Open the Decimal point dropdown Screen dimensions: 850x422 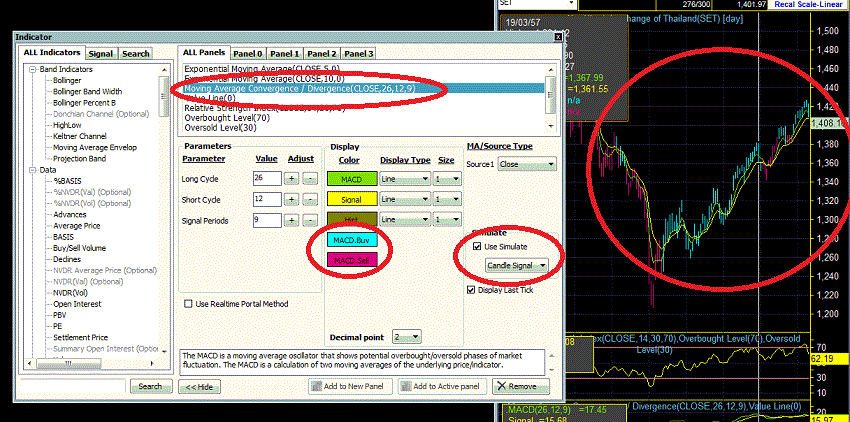click(407, 337)
